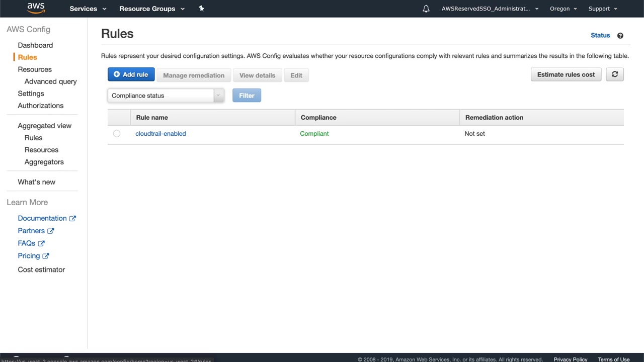Open the Cost estimator link

click(41, 269)
